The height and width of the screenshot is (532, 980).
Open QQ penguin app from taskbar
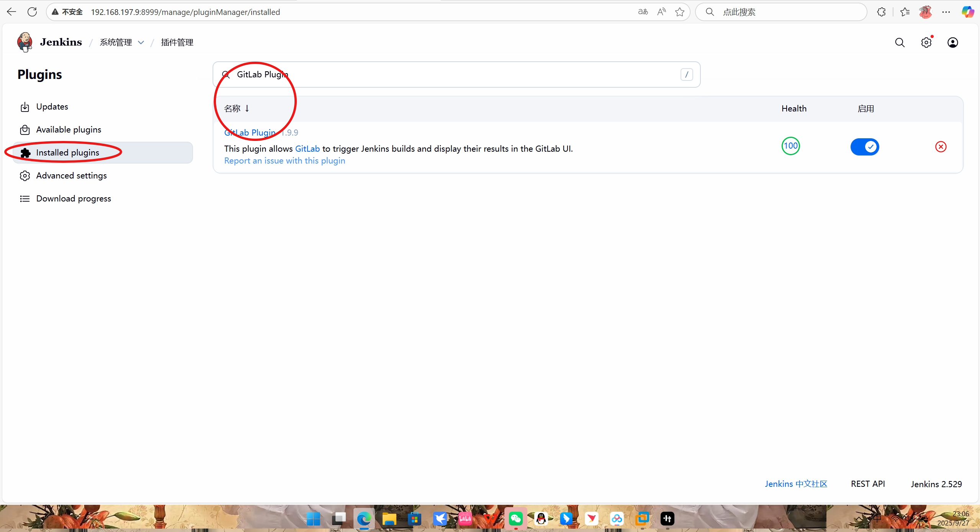[x=541, y=519]
